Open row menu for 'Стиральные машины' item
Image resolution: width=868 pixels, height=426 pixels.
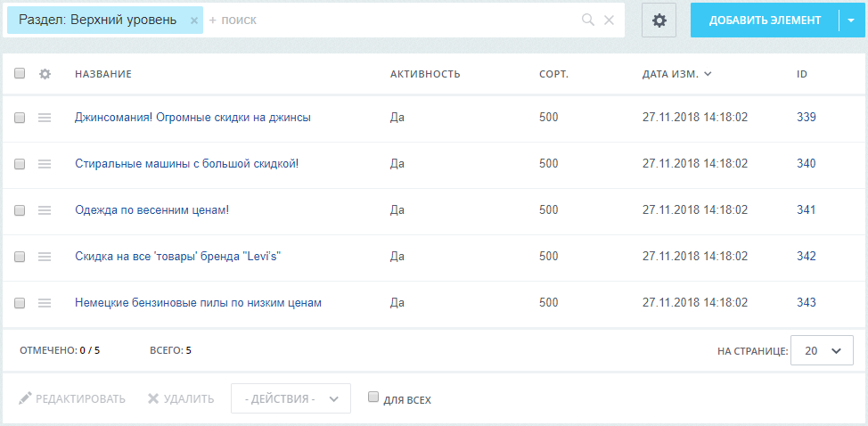[45, 164]
